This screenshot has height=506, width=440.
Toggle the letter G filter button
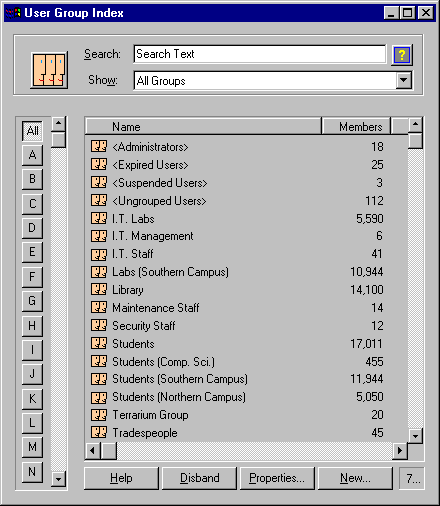pos(32,301)
